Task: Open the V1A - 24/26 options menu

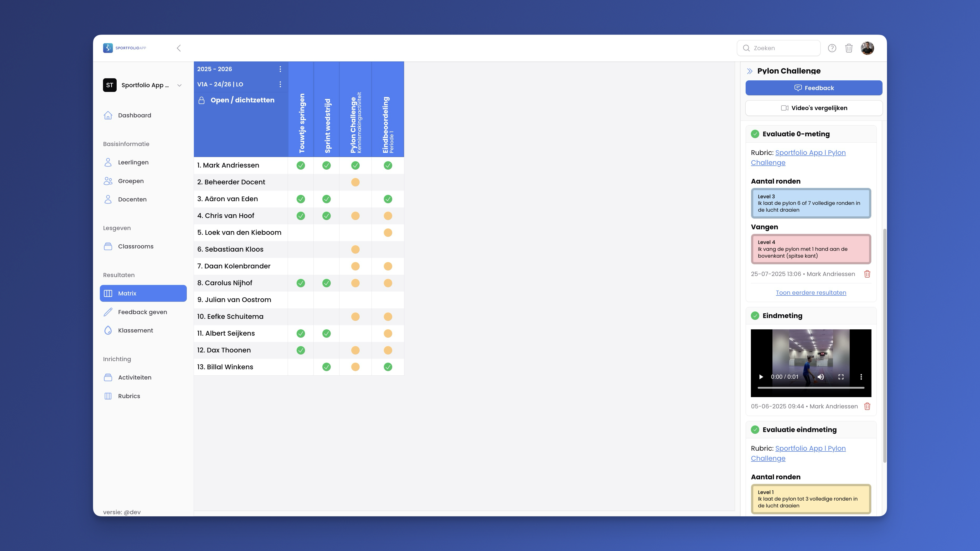Action: tap(280, 84)
